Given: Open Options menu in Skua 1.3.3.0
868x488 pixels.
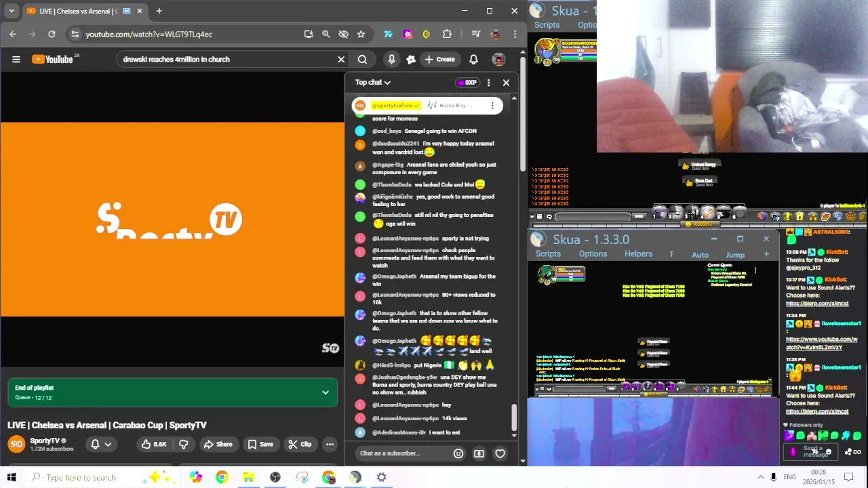Looking at the screenshot, I should pos(593,254).
